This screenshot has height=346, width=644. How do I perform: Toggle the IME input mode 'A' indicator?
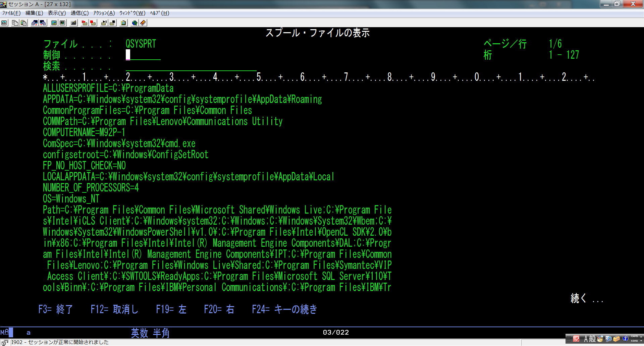[x=586, y=339]
